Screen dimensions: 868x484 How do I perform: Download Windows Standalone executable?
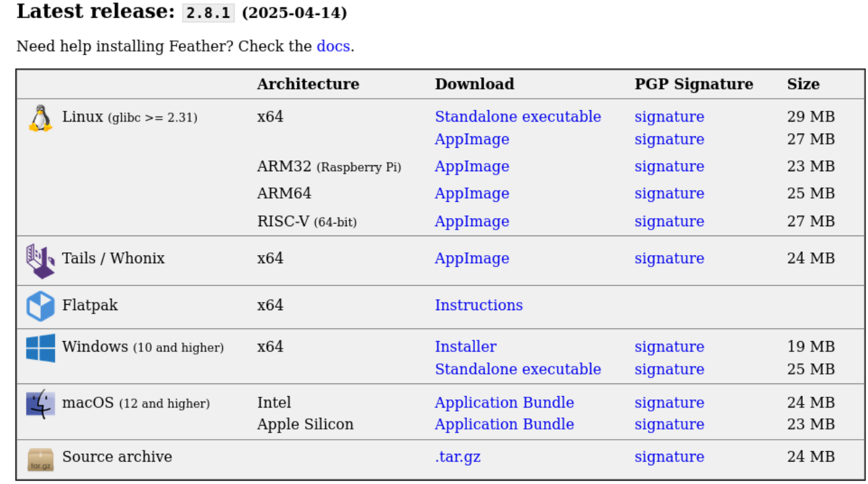click(518, 369)
